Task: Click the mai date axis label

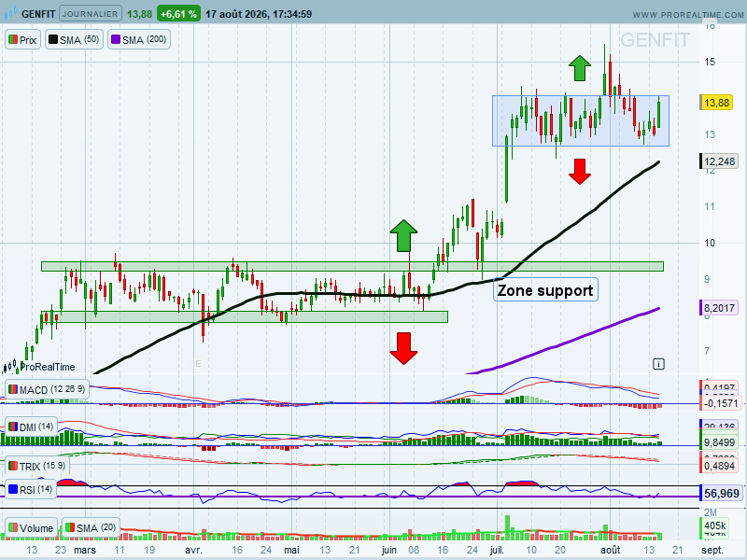Action: click(291, 550)
